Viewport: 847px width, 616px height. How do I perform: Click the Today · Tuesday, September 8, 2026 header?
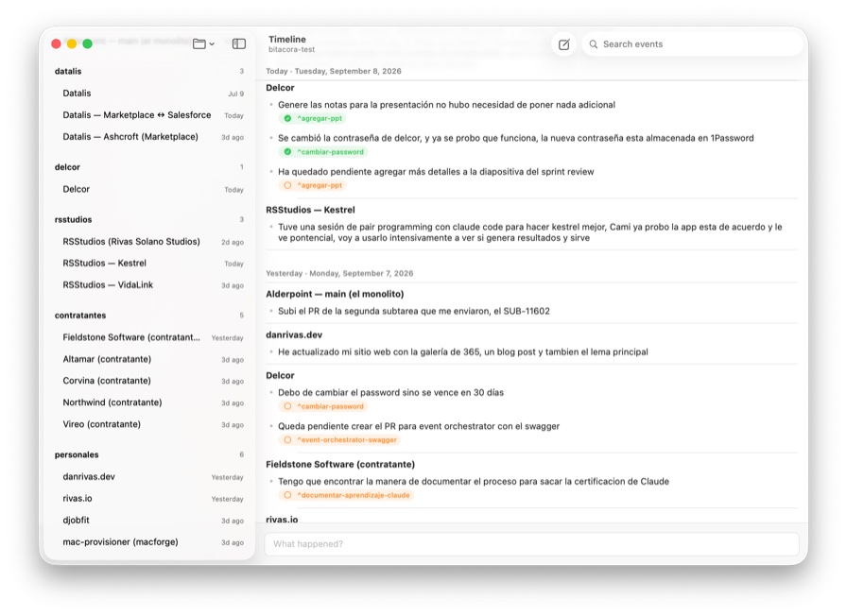[334, 71]
